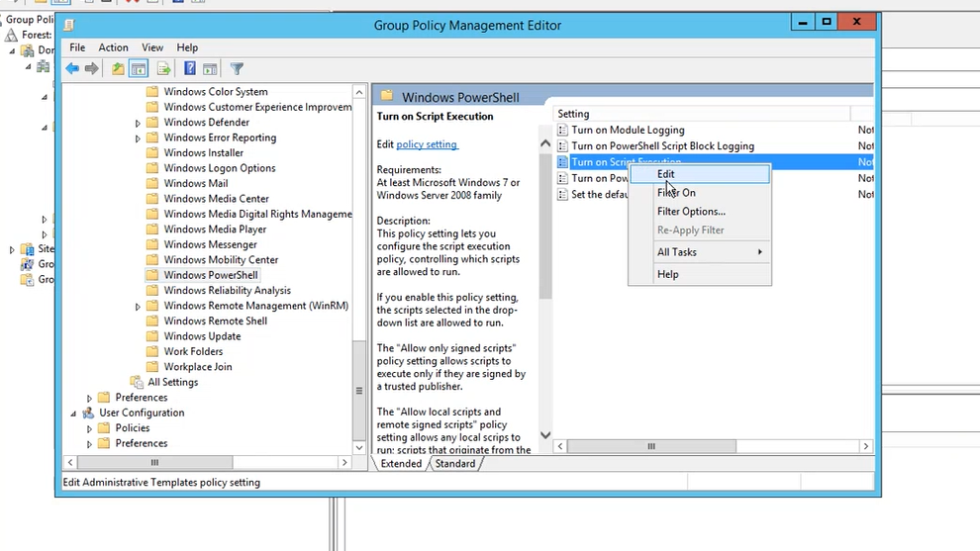
Task: Click the Export List toolbar icon
Action: pyautogui.click(x=163, y=68)
